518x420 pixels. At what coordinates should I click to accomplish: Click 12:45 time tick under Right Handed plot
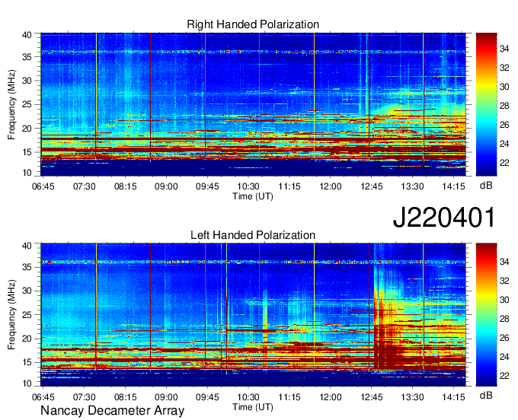point(371,186)
